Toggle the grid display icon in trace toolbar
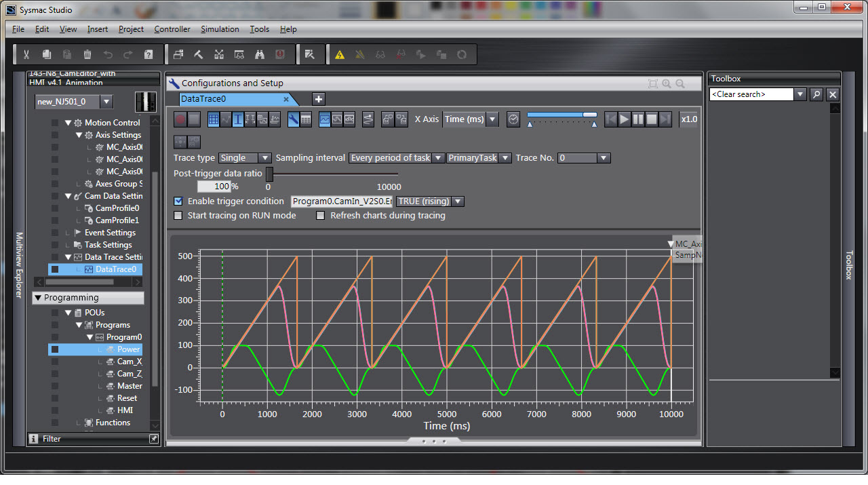The height and width of the screenshot is (485, 868). point(214,119)
